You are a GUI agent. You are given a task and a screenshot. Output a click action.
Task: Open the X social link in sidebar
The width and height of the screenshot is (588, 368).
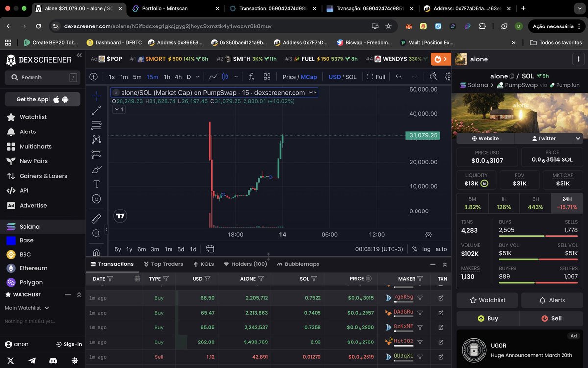click(x=11, y=360)
